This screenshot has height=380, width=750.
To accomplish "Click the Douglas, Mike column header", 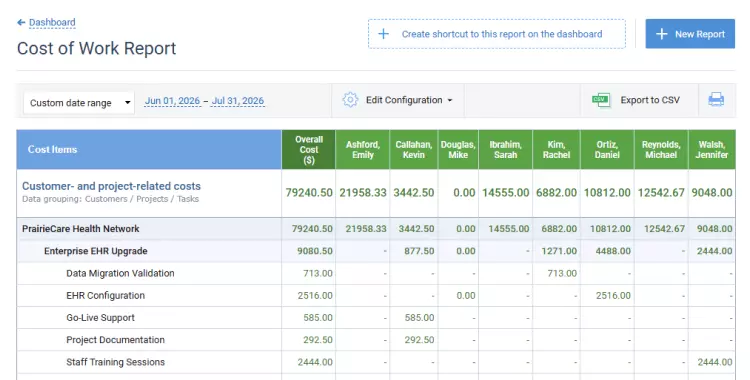I will pos(458,149).
